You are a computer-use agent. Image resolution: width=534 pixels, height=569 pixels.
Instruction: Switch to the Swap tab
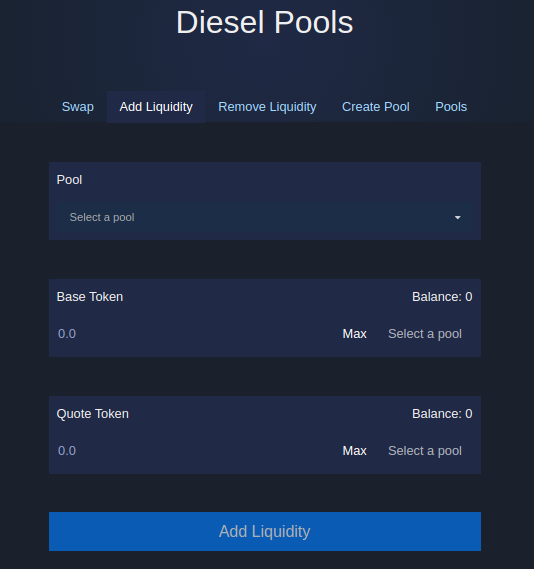point(78,107)
